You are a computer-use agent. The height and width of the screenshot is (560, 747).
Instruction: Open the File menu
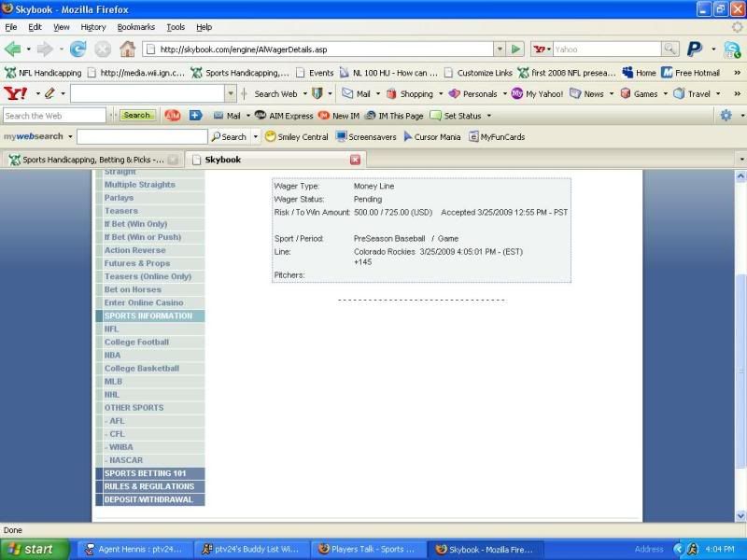tap(10, 27)
